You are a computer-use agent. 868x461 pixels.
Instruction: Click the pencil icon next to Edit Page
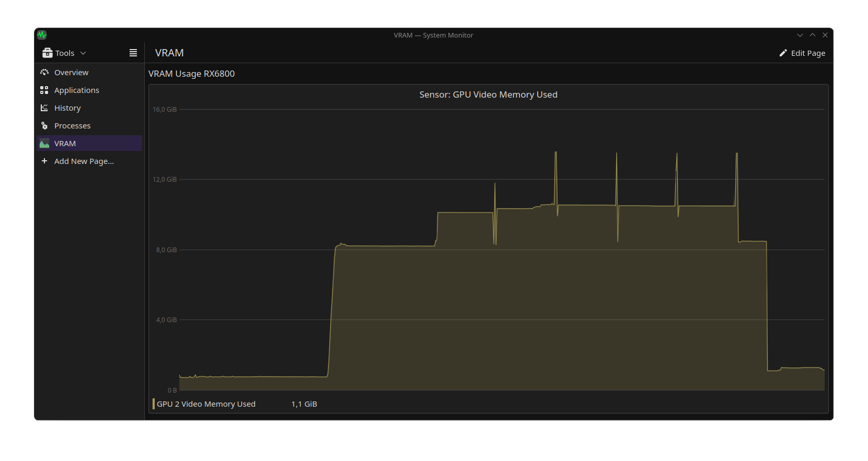(783, 53)
